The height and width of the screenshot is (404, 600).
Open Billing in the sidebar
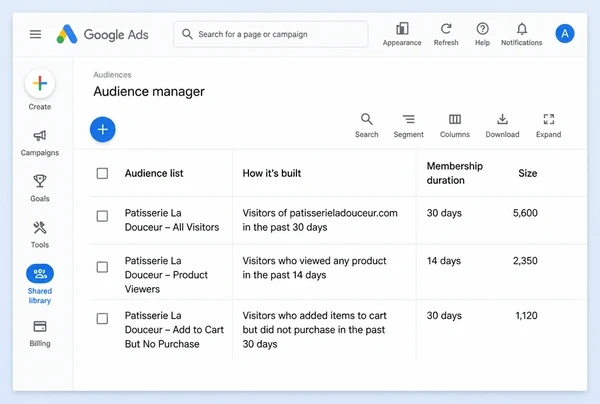pyautogui.click(x=40, y=334)
